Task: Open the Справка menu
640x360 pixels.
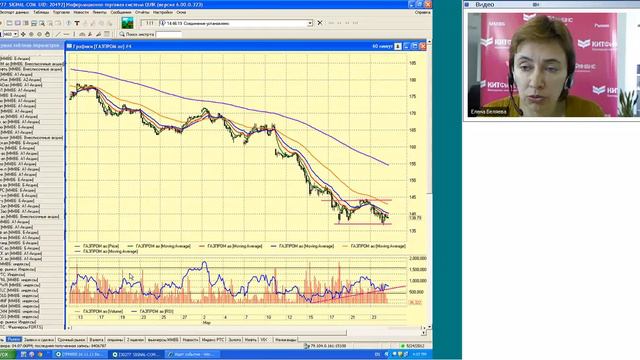Action: pyautogui.click(x=422, y=13)
